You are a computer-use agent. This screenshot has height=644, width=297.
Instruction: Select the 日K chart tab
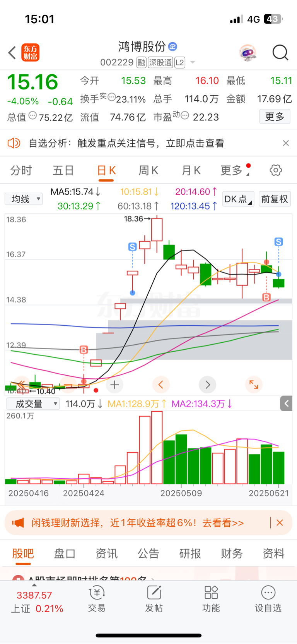pos(106,170)
